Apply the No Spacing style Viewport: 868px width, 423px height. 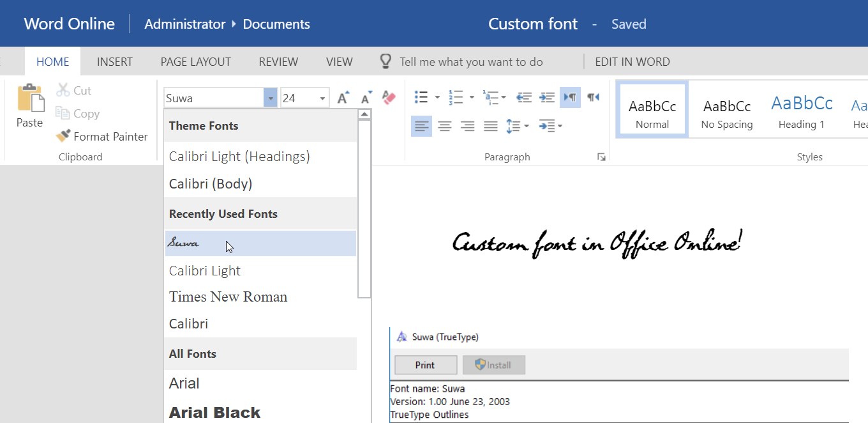click(727, 109)
